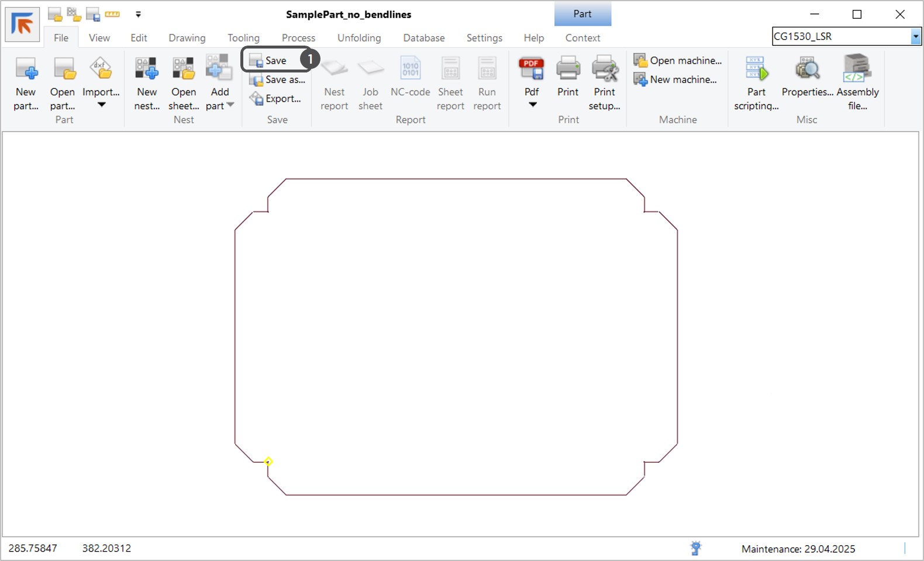This screenshot has height=561, width=924.
Task: Expand the Pdf export dropdown
Action: [x=532, y=105]
